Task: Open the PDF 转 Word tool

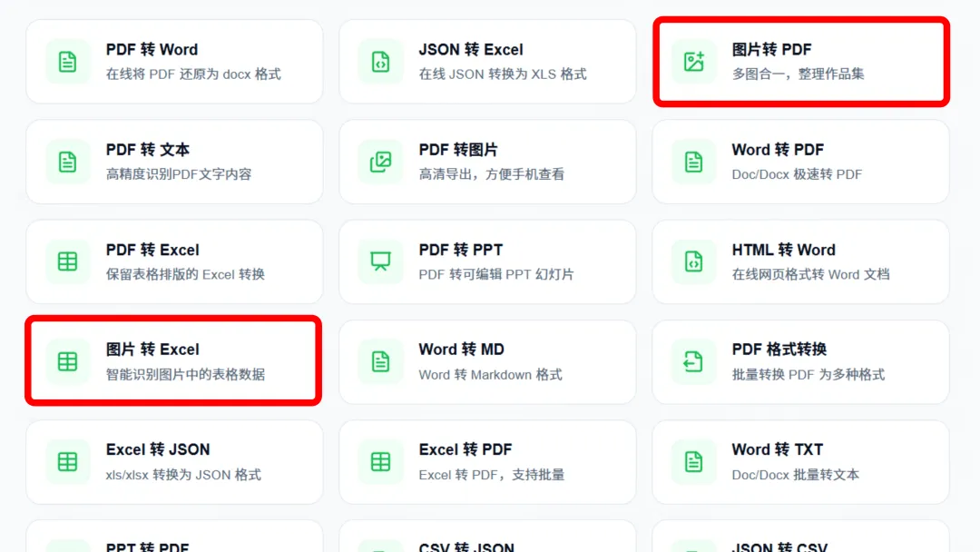Action: point(174,61)
